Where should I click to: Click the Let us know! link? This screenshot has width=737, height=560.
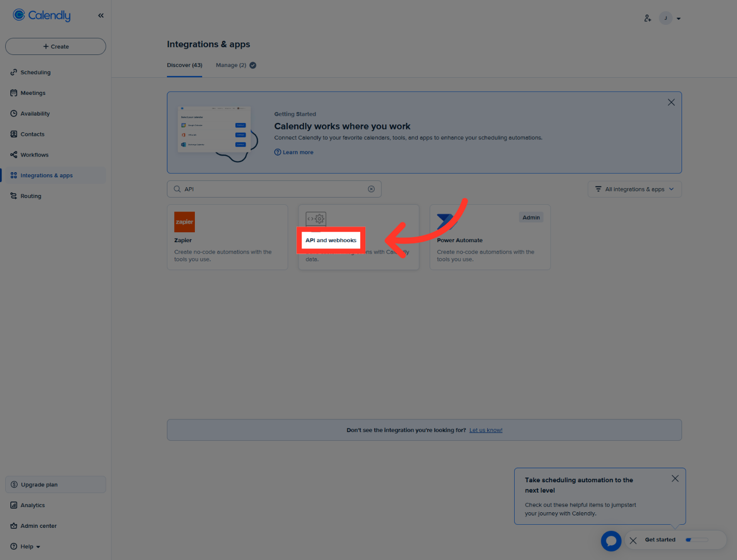coord(486,430)
